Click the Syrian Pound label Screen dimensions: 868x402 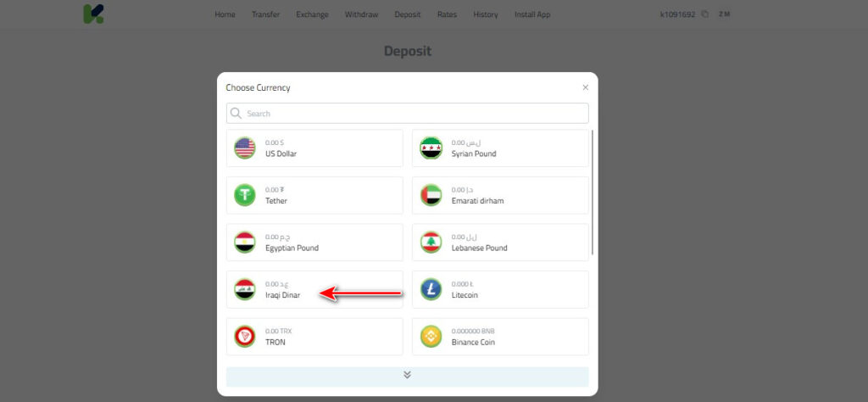[474, 154]
